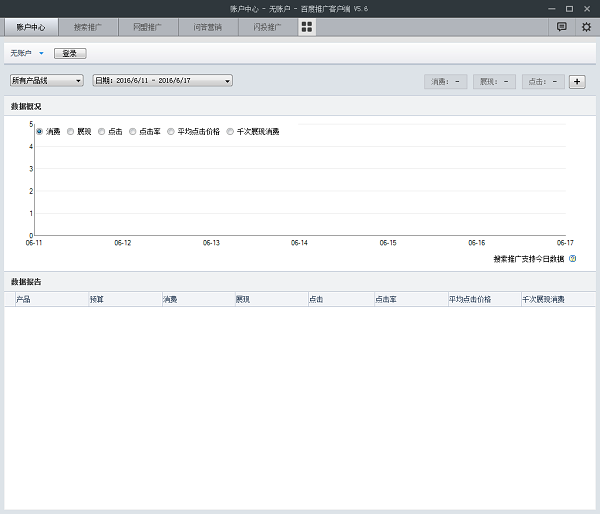Screen dimensions: 600x514
Task: Open the grid apps icon in tab bar
Action: 307,27
